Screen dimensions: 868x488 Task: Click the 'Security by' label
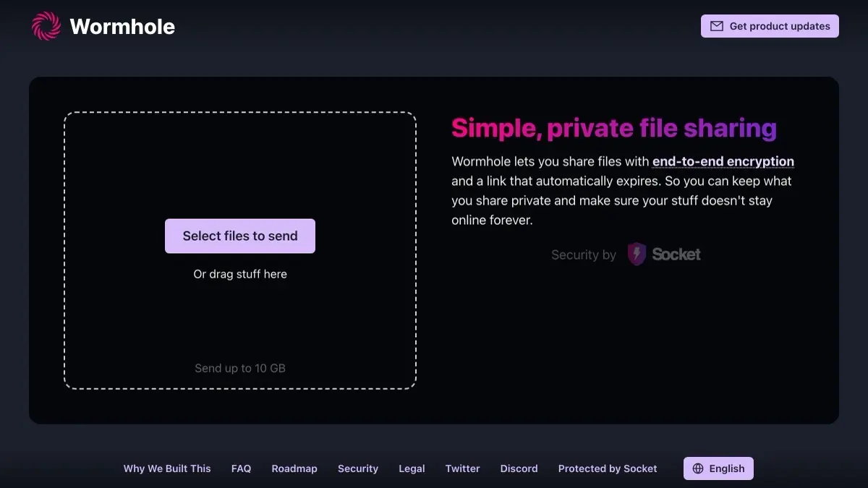pyautogui.click(x=584, y=254)
